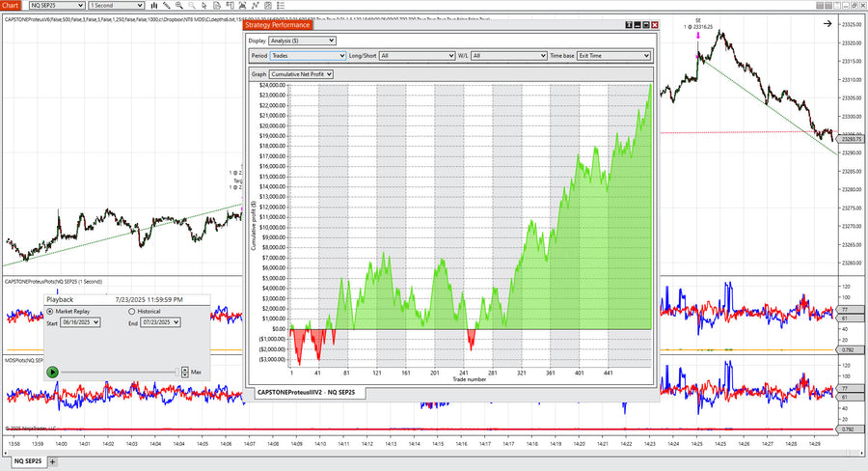868x471 pixels.
Task: Decrease playback speed with the down stepper arrow
Action: click(x=185, y=375)
